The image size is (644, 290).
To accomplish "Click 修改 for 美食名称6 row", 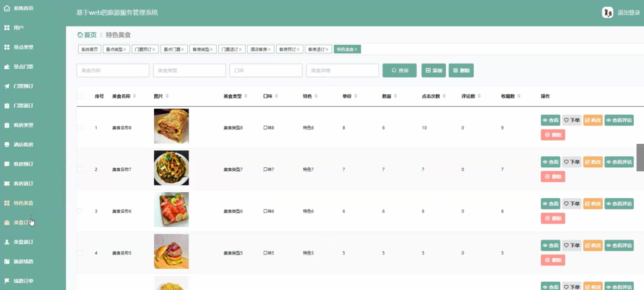I will coord(593,204).
